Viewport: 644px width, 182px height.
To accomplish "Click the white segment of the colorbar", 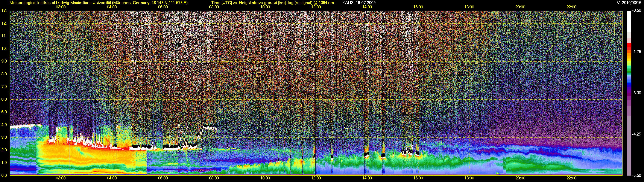I will [x=629, y=21].
